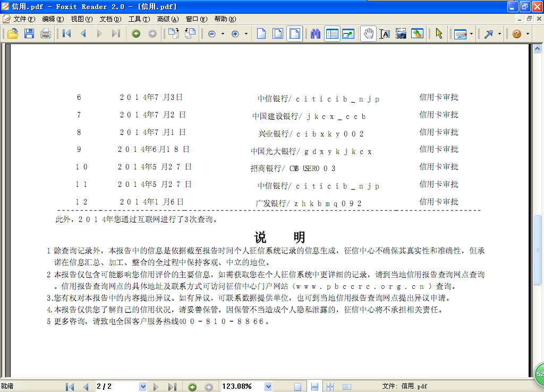Expand the arrow drawing tool dropdown

[499, 33]
